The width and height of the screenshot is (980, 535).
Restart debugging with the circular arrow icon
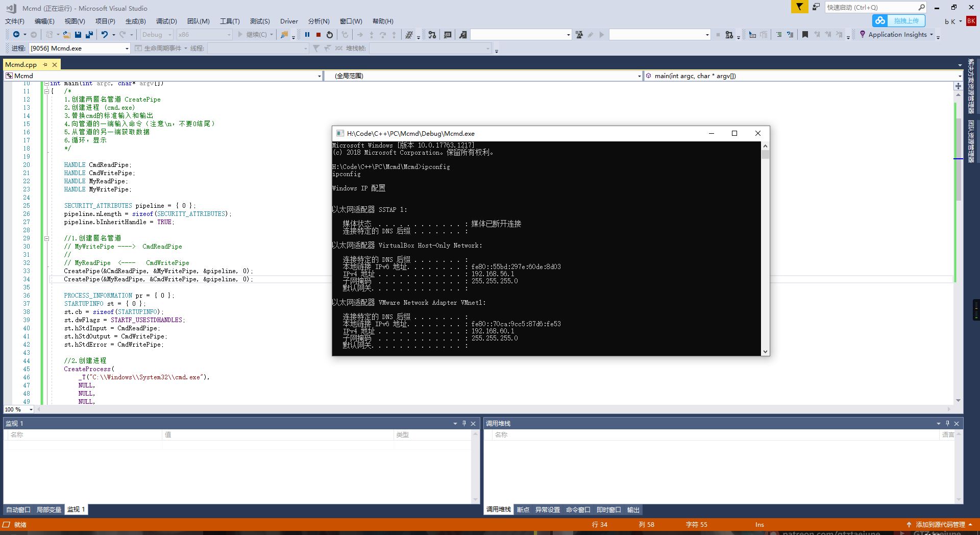click(x=330, y=35)
